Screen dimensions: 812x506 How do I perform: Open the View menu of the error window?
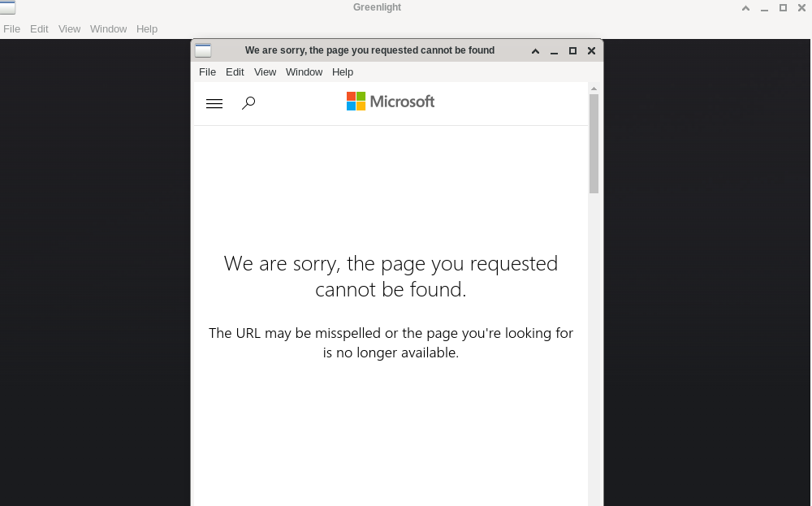click(x=265, y=71)
